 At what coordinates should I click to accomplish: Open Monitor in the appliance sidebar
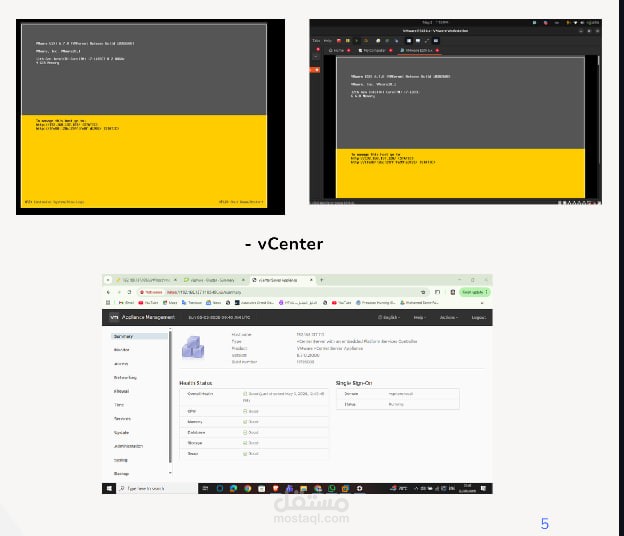click(121, 350)
